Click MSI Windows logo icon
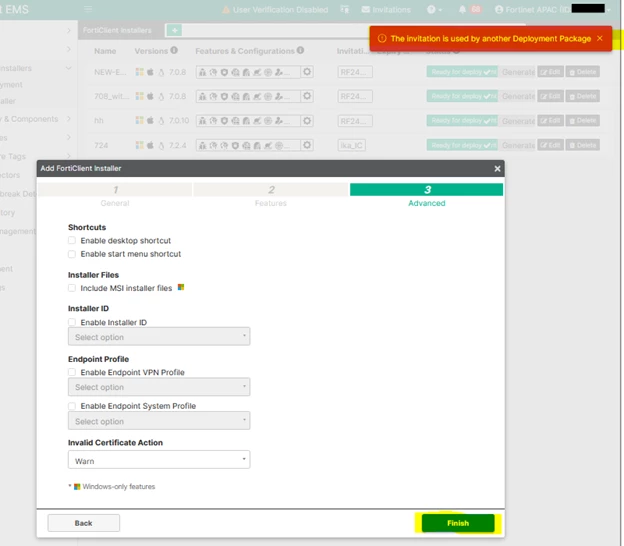The height and width of the screenshot is (546, 624). pyautogui.click(x=181, y=287)
